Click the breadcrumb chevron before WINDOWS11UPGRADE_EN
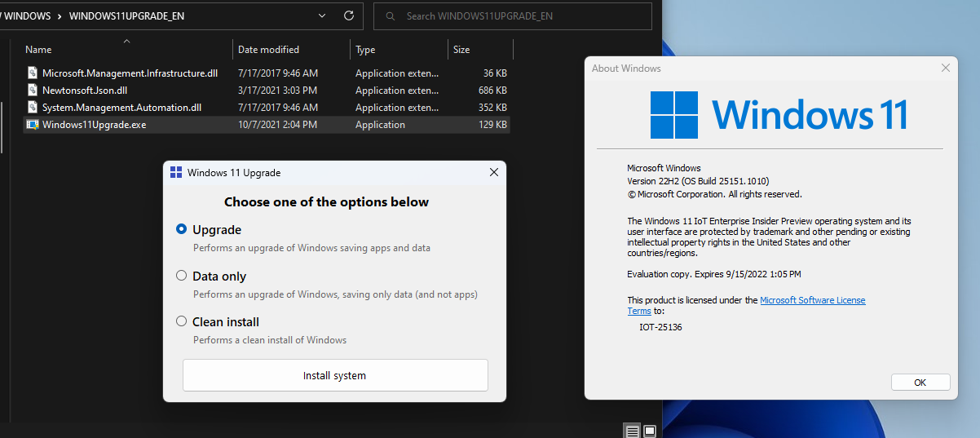This screenshot has height=438, width=980. pyautogui.click(x=60, y=16)
